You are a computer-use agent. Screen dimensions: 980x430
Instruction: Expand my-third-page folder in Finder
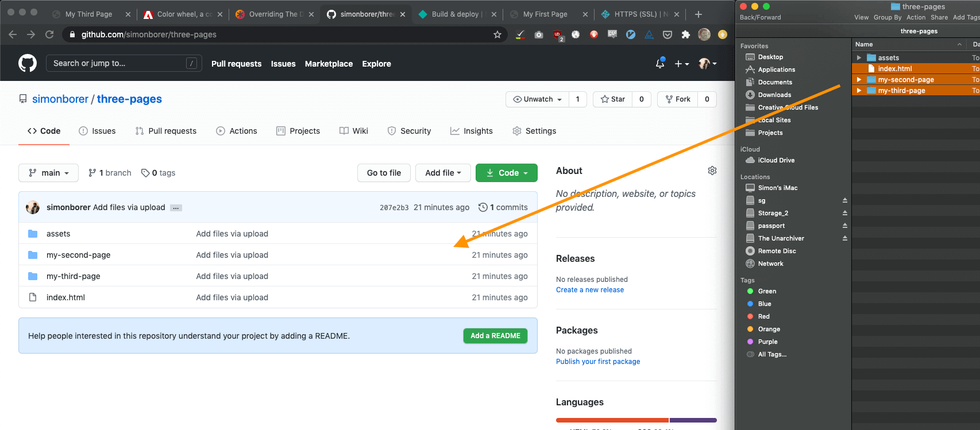(859, 90)
